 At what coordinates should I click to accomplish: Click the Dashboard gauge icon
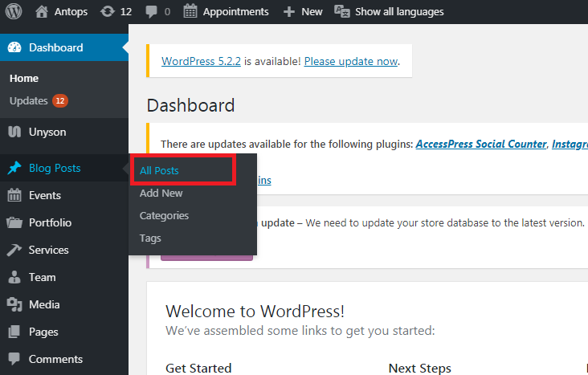point(14,47)
